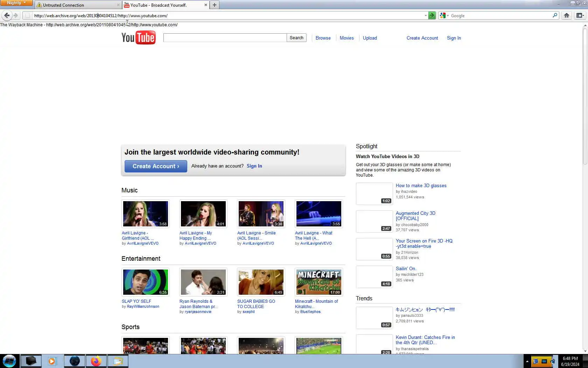Click the YouTube logo
This screenshot has height=368, width=588.
[x=139, y=38]
